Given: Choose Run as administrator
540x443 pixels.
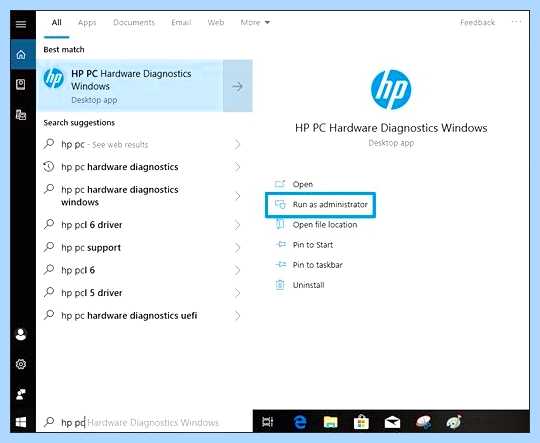Looking at the screenshot, I should 321,205.
